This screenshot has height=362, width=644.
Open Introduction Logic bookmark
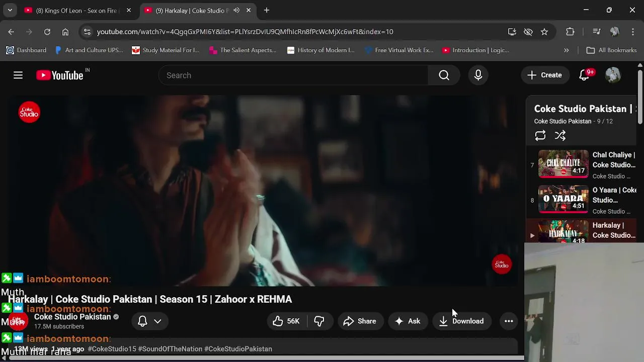475,50
